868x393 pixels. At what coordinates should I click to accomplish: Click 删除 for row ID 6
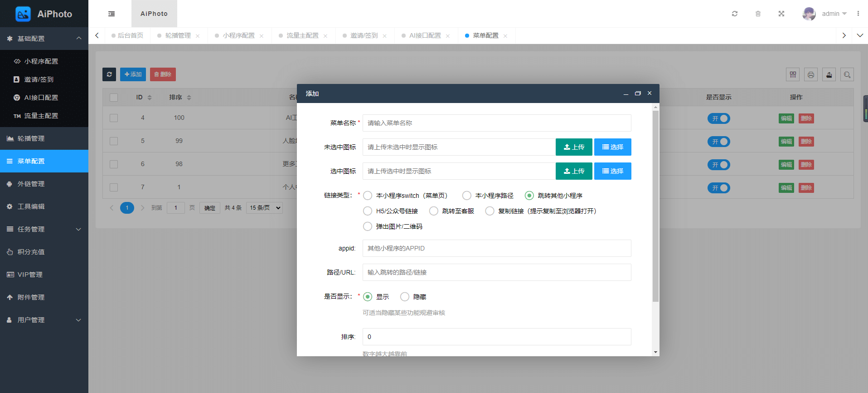point(806,165)
